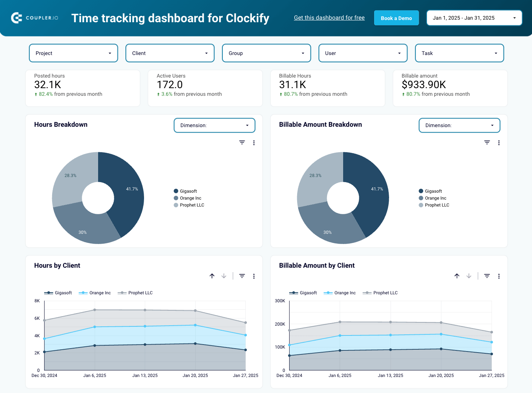This screenshot has height=393, width=532.
Task: Open the filter icon on Hours Breakdown chart
Action: pos(242,142)
